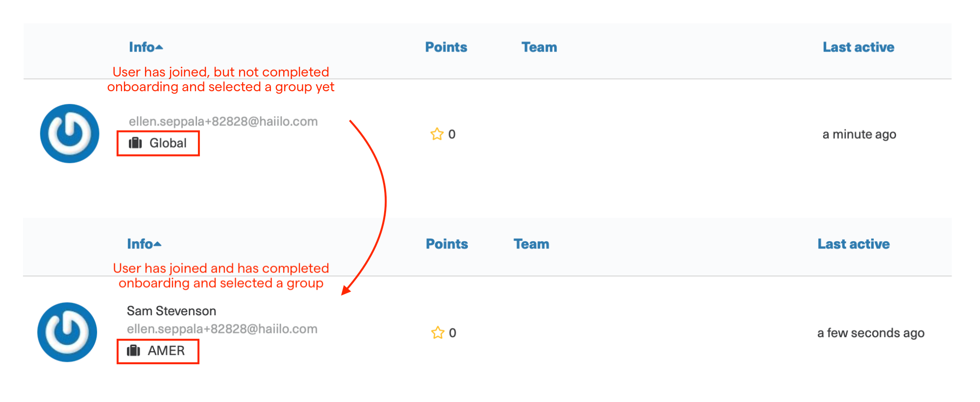The height and width of the screenshot is (402, 980).
Task: Click Sam Stevenson's avatar icon
Action: 67,332
